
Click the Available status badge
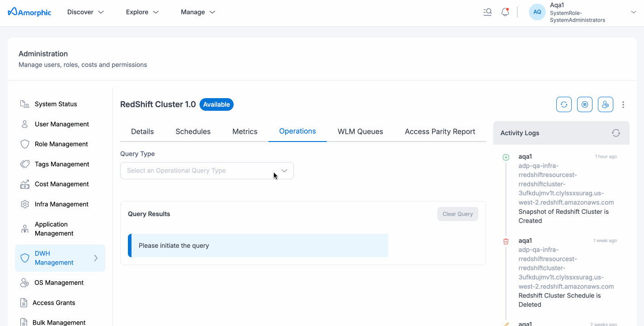(x=216, y=104)
